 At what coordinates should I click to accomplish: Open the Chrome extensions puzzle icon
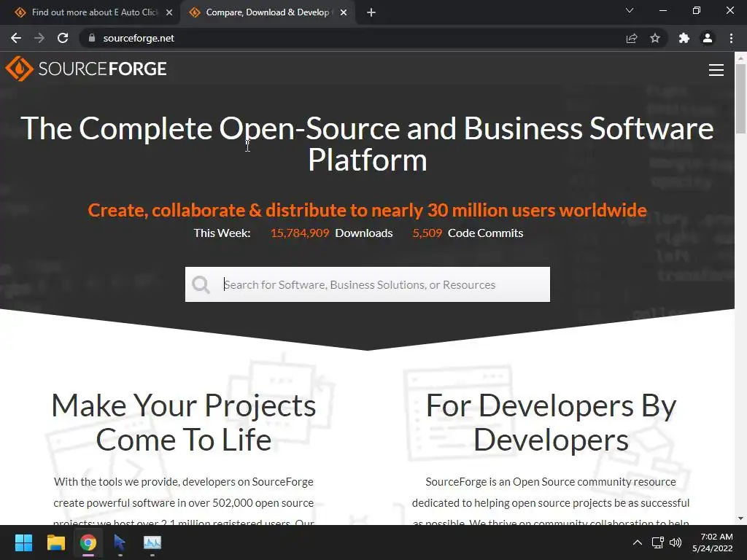684,38
